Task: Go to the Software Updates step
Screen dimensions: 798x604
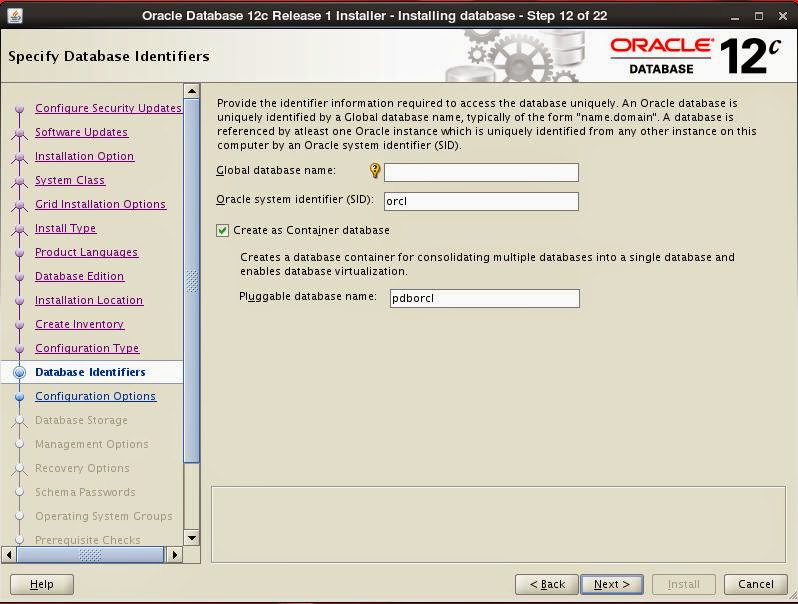Action: [x=81, y=132]
